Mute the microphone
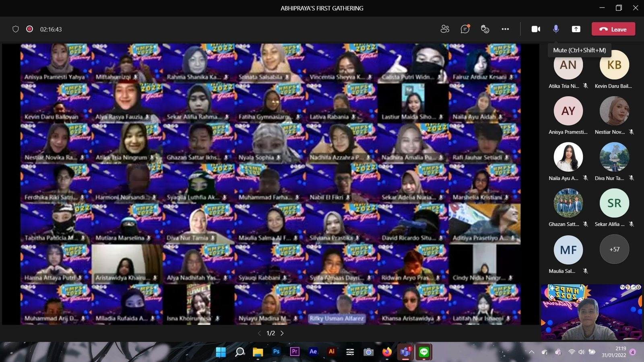 click(556, 29)
